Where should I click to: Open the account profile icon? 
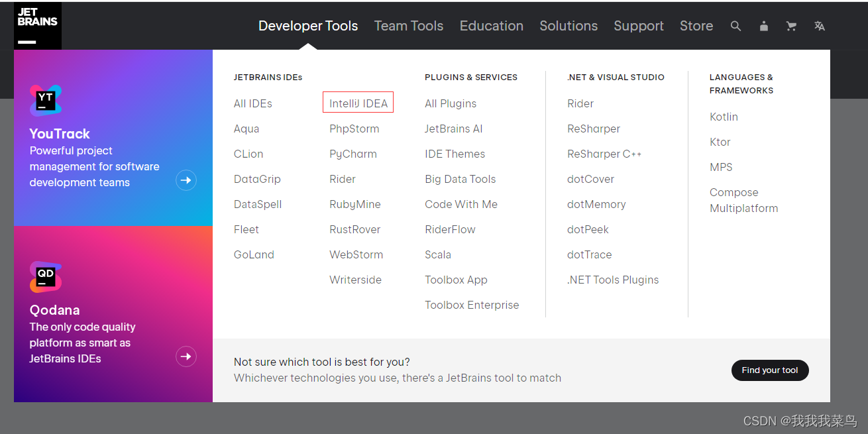click(x=763, y=26)
